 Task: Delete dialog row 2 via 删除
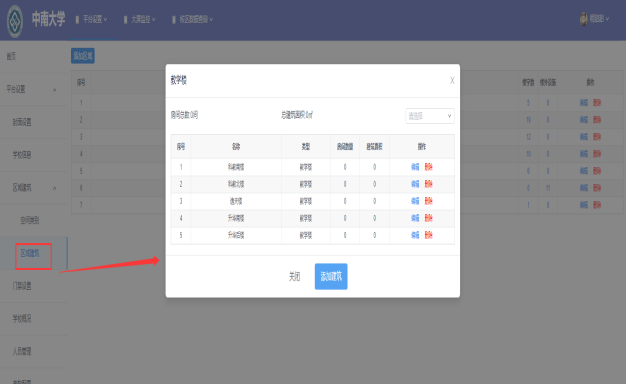point(428,184)
